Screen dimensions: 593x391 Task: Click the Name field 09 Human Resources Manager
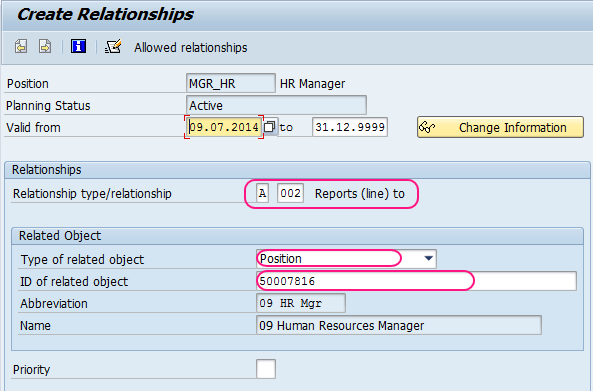(399, 325)
